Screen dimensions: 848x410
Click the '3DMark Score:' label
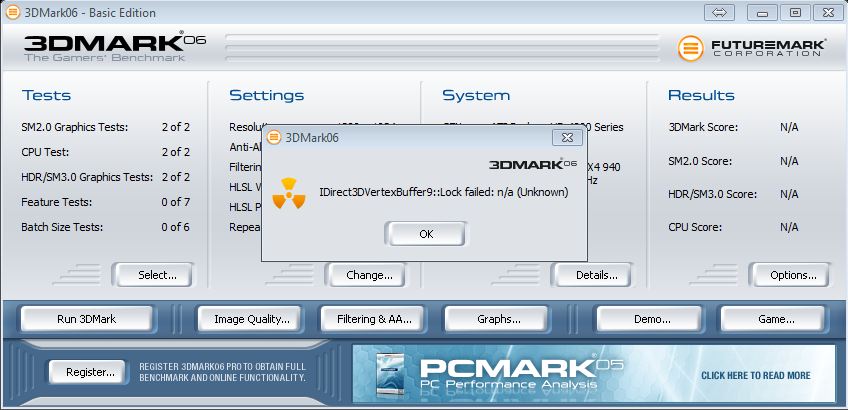[x=704, y=128]
